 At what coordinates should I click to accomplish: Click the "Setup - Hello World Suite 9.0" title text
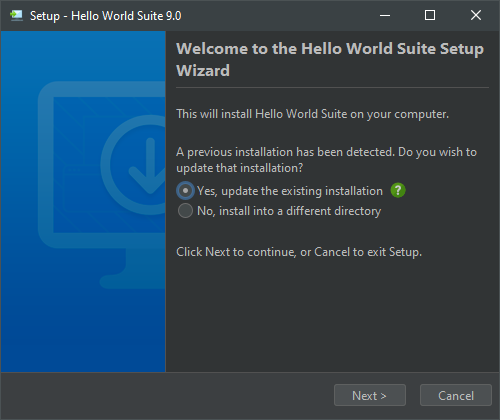106,16
